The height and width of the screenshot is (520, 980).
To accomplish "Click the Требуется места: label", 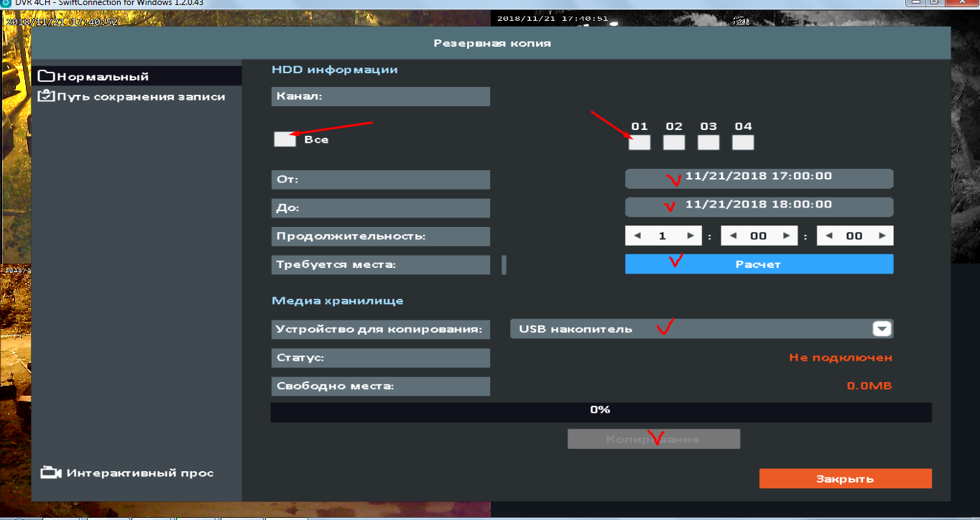I will (x=381, y=265).
